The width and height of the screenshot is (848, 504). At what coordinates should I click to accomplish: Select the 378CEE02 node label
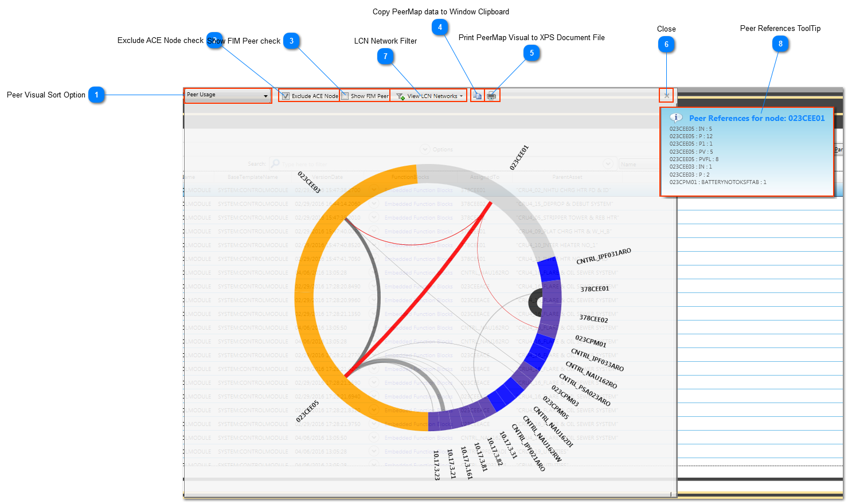(x=593, y=318)
